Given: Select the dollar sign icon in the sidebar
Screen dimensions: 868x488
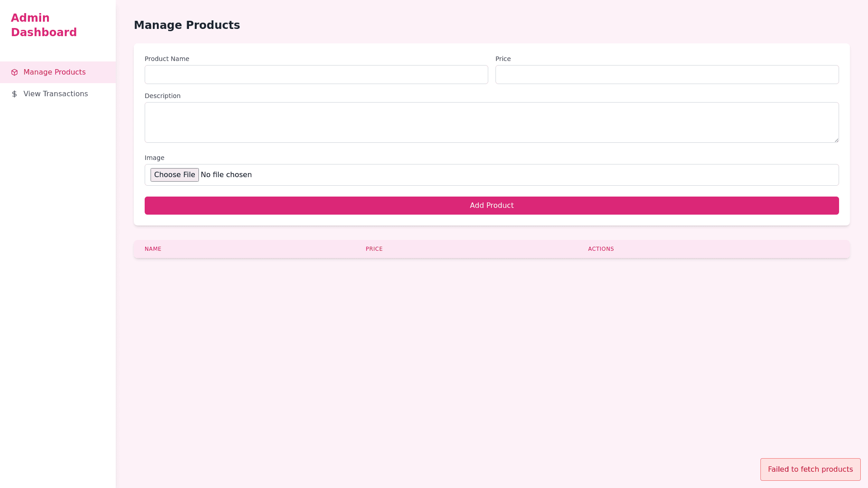Looking at the screenshot, I should point(15,94).
